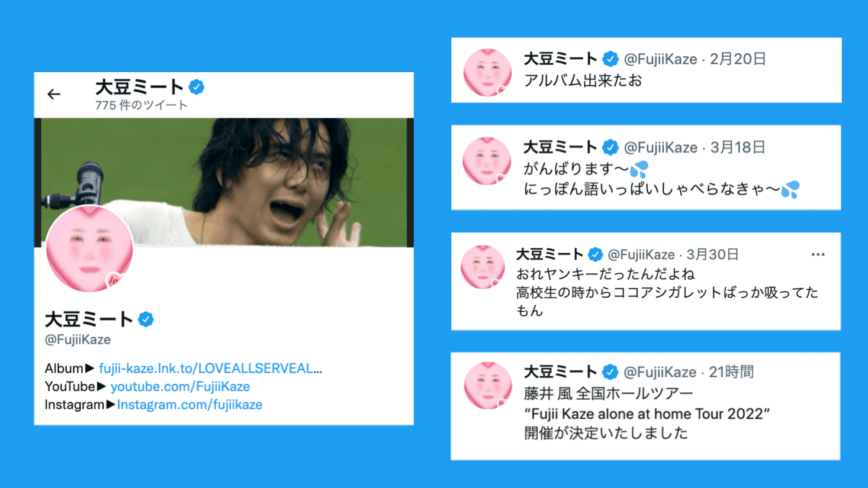Image resolution: width=868 pixels, height=488 pixels.
Task: Open the Fujii Kaze alone at home Tour tweet
Action: pyautogui.click(x=647, y=413)
